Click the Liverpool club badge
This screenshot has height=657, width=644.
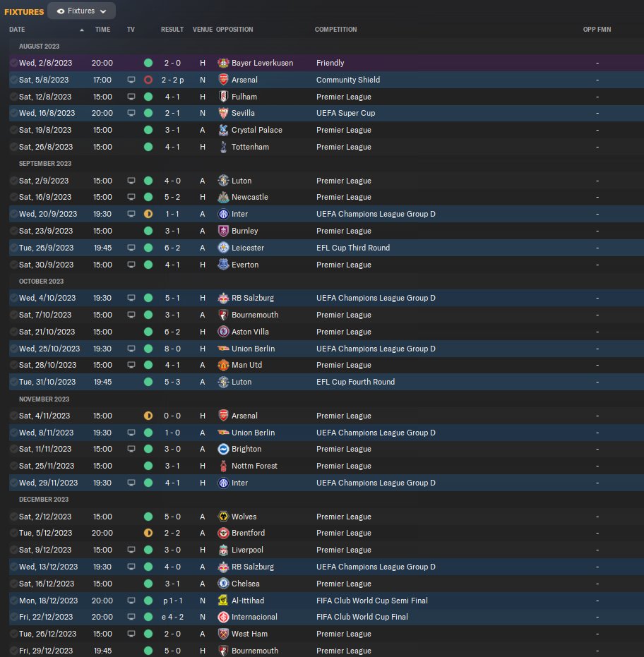point(223,550)
